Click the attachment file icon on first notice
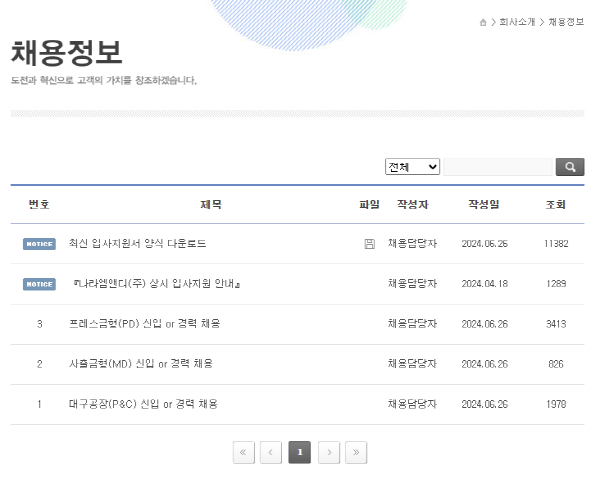Image resolution: width=600 pixels, height=477 pixels. click(369, 243)
